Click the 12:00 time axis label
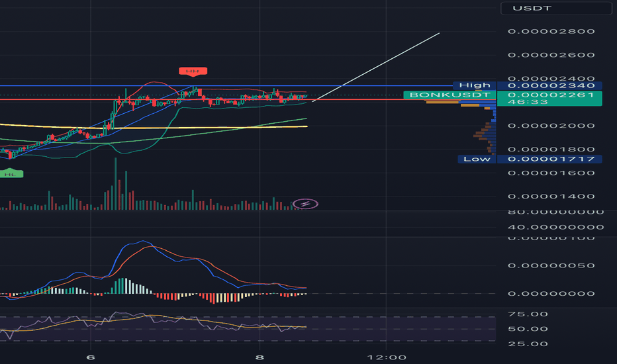This screenshot has height=364, width=617. pyautogui.click(x=387, y=357)
